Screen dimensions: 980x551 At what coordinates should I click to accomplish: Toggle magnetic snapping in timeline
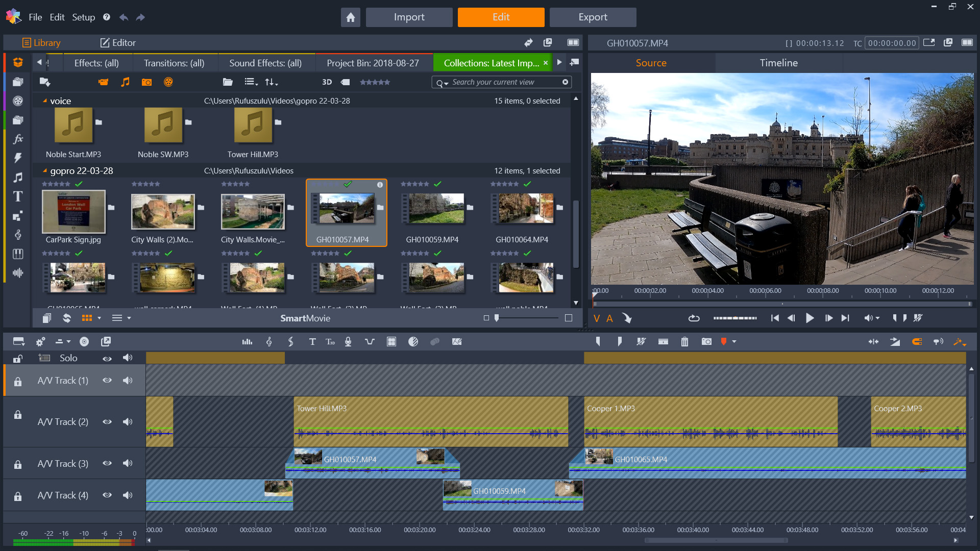point(917,342)
